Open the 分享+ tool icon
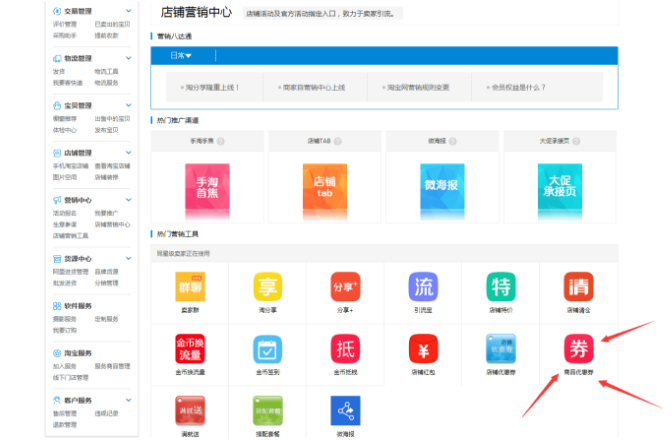Screen dimensions: 672x440 coord(345,287)
